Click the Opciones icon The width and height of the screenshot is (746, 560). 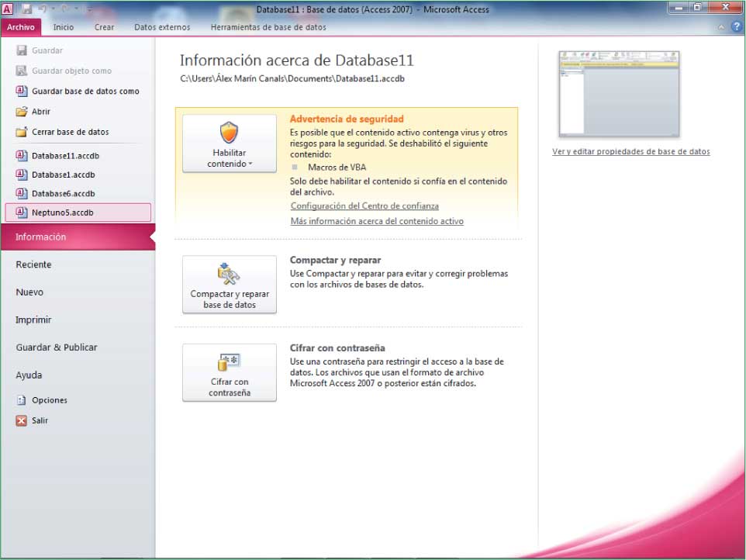[x=22, y=400]
